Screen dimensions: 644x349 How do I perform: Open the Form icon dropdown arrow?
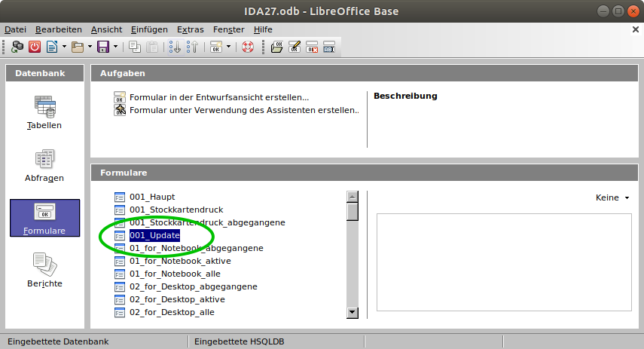(x=228, y=47)
